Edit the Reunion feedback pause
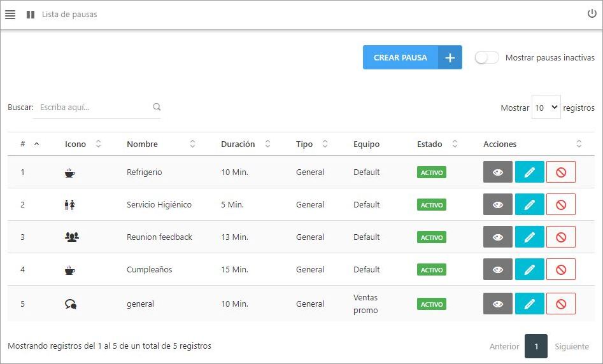Viewport: 603px width, 364px height. [529, 237]
